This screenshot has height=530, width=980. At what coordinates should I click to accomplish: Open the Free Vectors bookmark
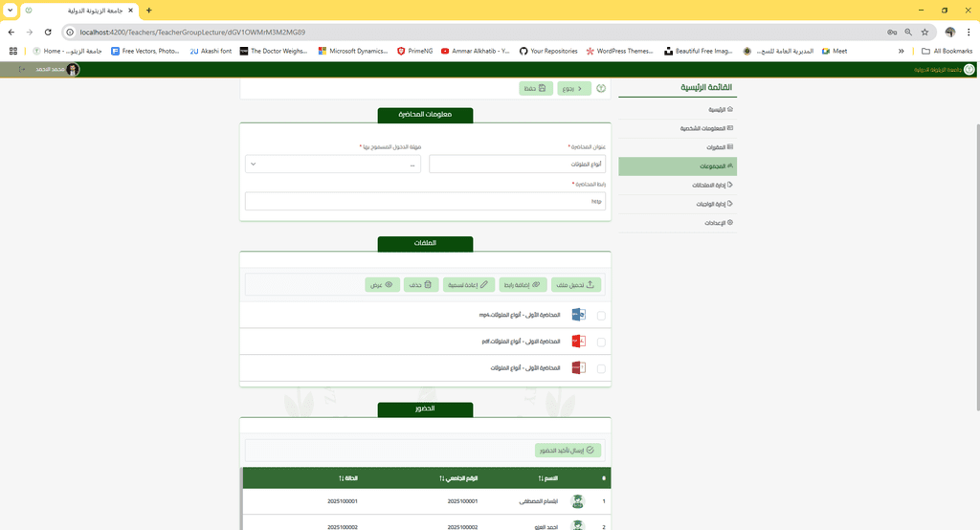click(x=145, y=52)
